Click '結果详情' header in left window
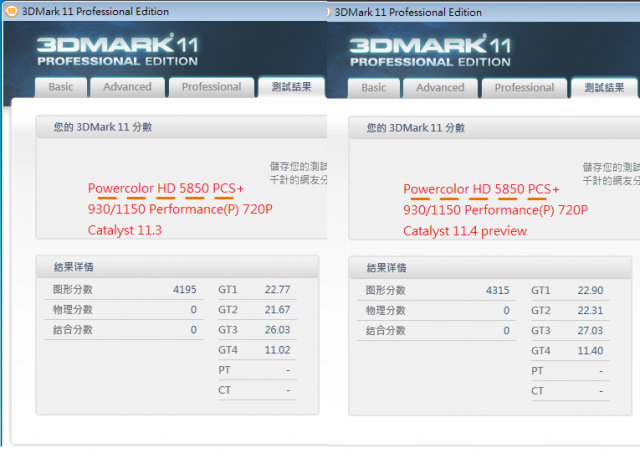The width and height of the screenshot is (640, 454). click(x=74, y=267)
